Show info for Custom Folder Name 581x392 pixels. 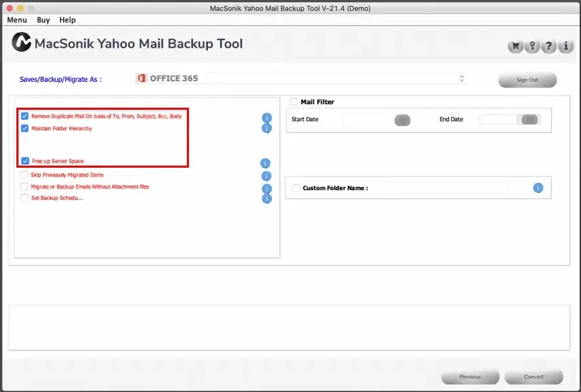click(x=538, y=188)
